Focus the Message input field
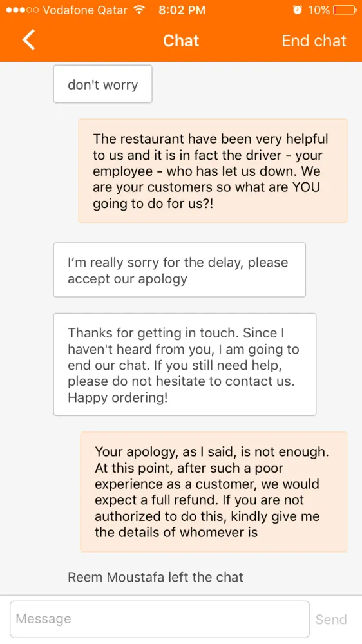The height and width of the screenshot is (644, 362). click(x=160, y=619)
